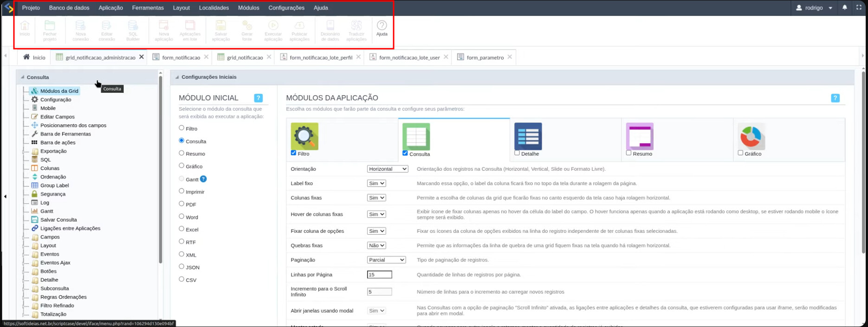Open the Orientação dropdown
This screenshot has width=868, height=327.
(387, 169)
